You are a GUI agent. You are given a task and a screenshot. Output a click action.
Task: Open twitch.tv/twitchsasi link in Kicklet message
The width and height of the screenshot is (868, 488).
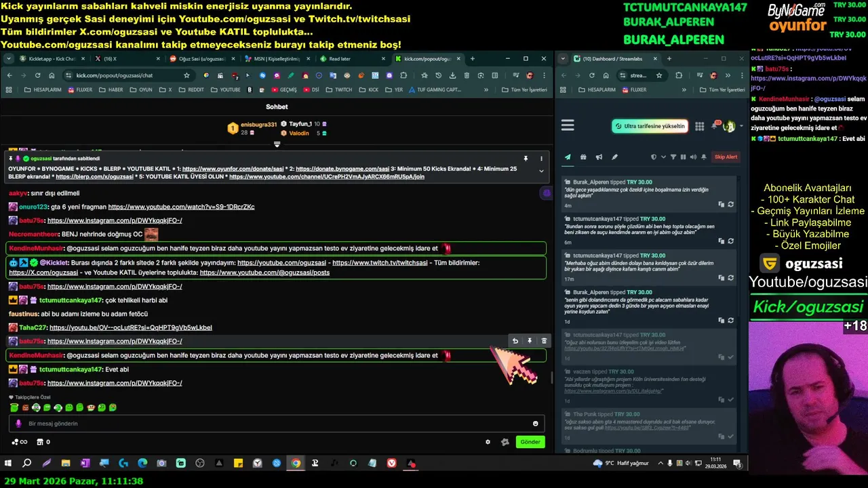coord(380,262)
